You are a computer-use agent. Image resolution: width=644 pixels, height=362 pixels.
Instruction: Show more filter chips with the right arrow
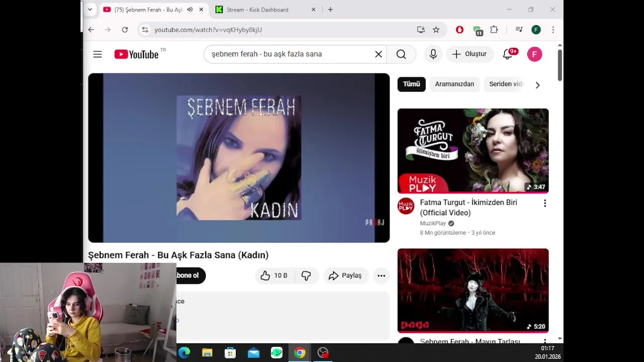[537, 85]
